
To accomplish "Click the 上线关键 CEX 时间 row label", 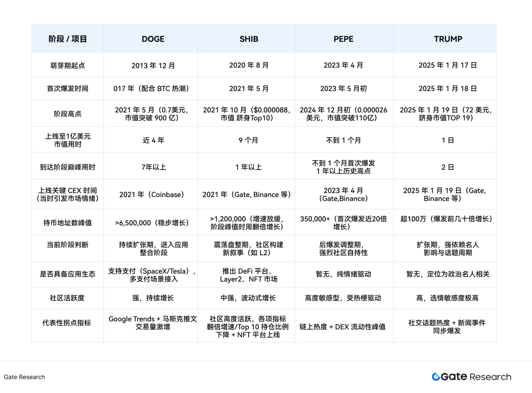I will (x=68, y=194).
